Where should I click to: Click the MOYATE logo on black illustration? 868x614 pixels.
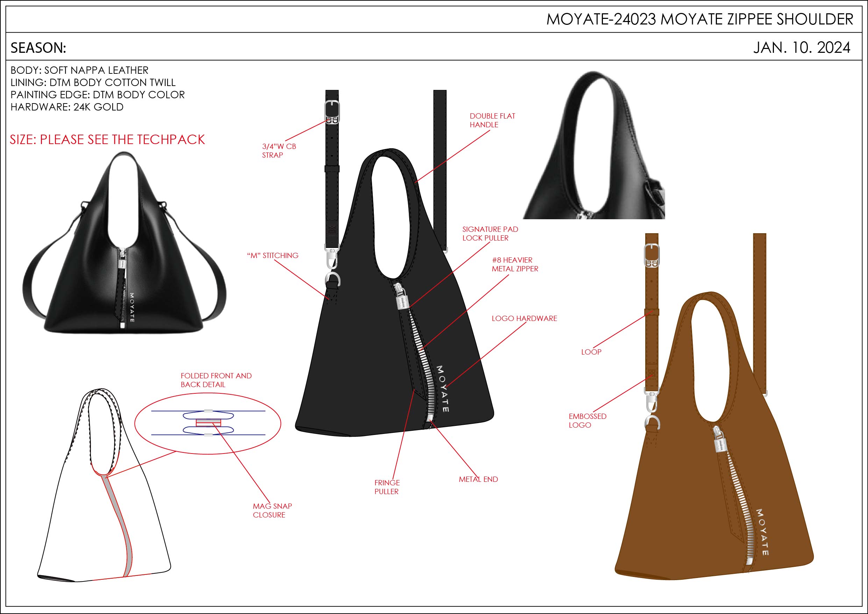click(442, 389)
